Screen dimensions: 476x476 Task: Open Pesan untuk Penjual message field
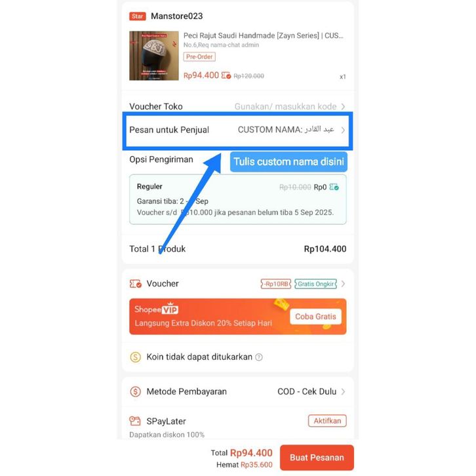(x=237, y=131)
